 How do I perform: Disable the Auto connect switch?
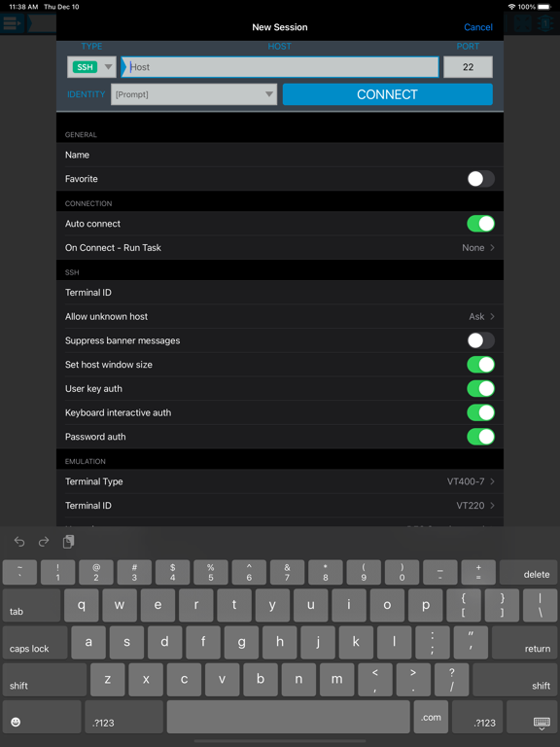pos(480,224)
